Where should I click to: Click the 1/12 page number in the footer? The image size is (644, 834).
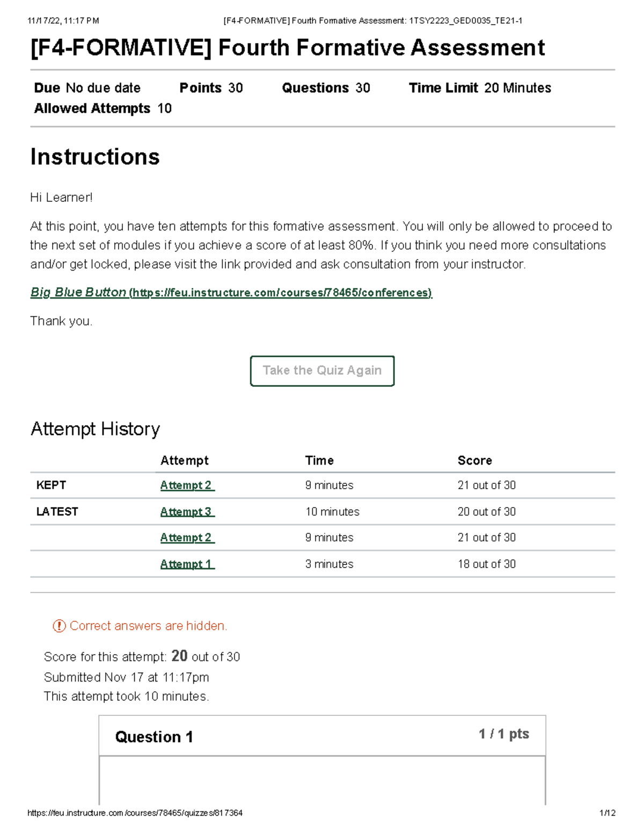point(607,813)
